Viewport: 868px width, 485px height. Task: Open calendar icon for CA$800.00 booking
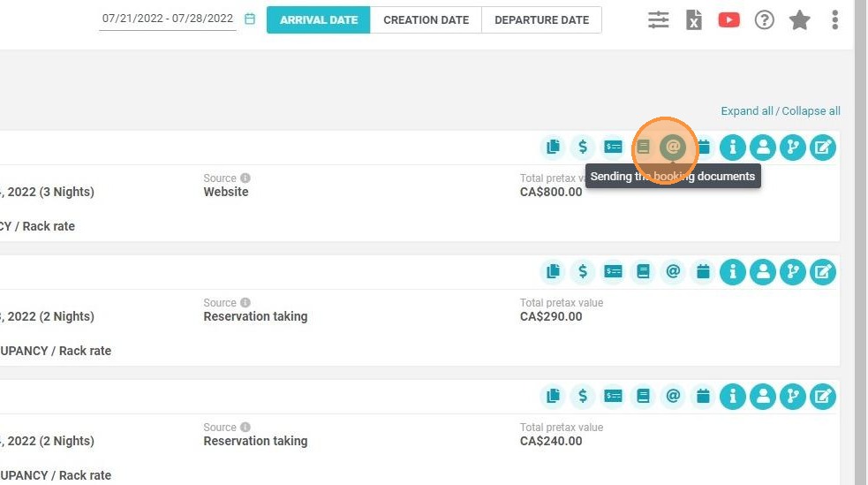703,148
